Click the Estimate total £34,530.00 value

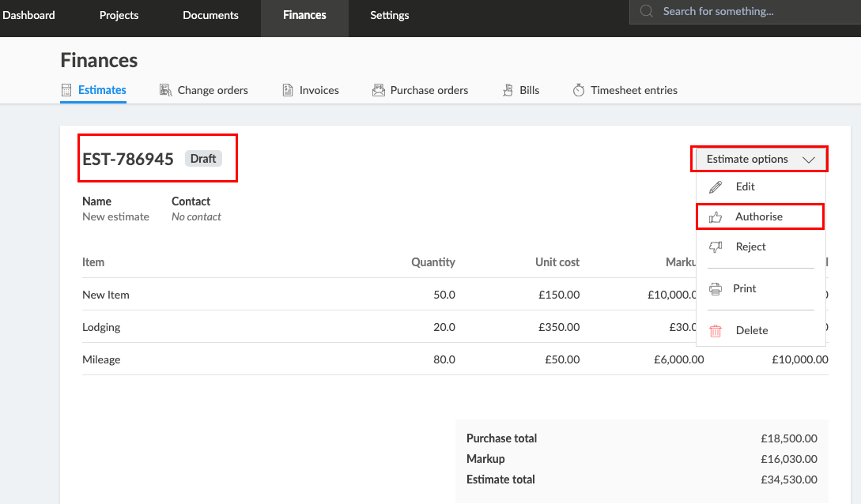pos(789,480)
